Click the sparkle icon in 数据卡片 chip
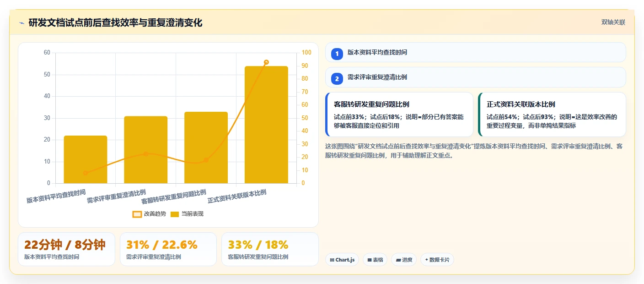644x284 pixels. 427,260
